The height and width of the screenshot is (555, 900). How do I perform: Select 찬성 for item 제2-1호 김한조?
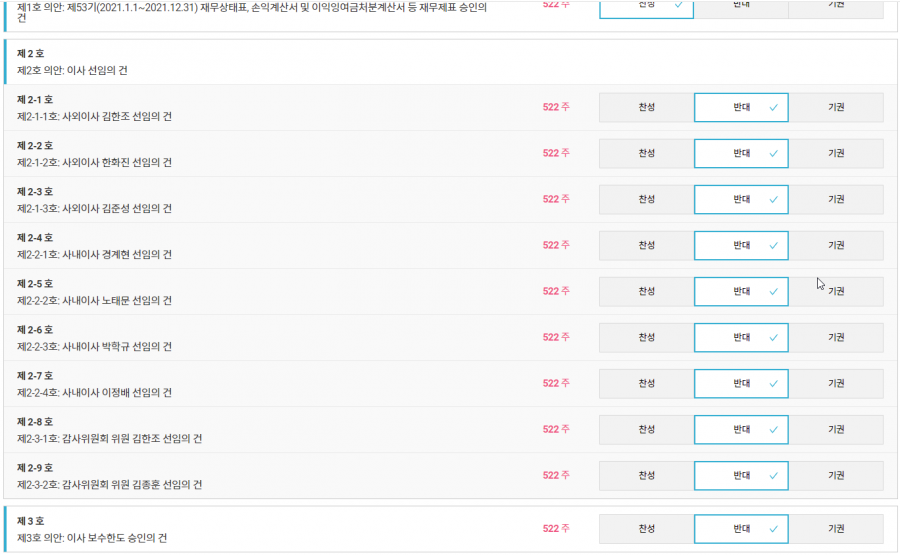pyautogui.click(x=646, y=107)
